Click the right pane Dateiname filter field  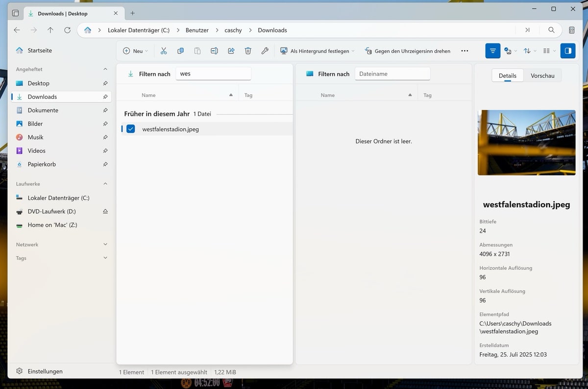pos(392,74)
